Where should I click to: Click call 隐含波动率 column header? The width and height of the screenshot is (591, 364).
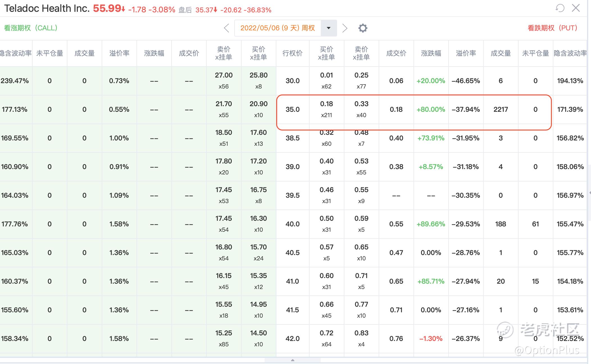[16, 53]
